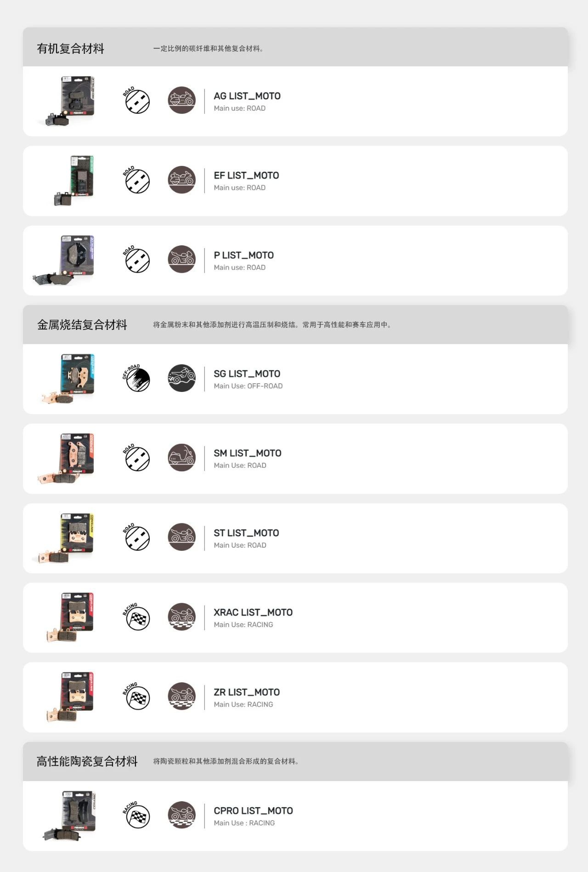Click the OFF-ROAD usage icon beside SG LIST_MOTO
588x872 pixels.
click(x=137, y=379)
